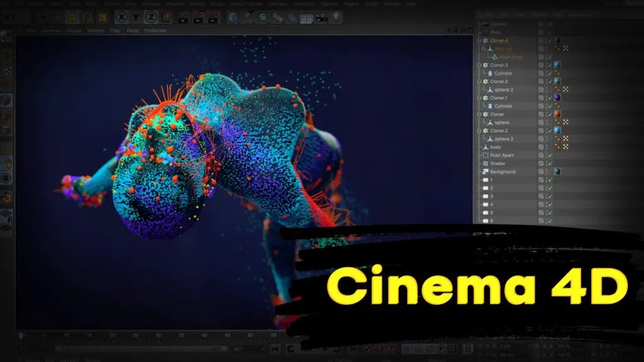Collapse the Cloner.4 tree node
644x362 pixels.
point(479,40)
